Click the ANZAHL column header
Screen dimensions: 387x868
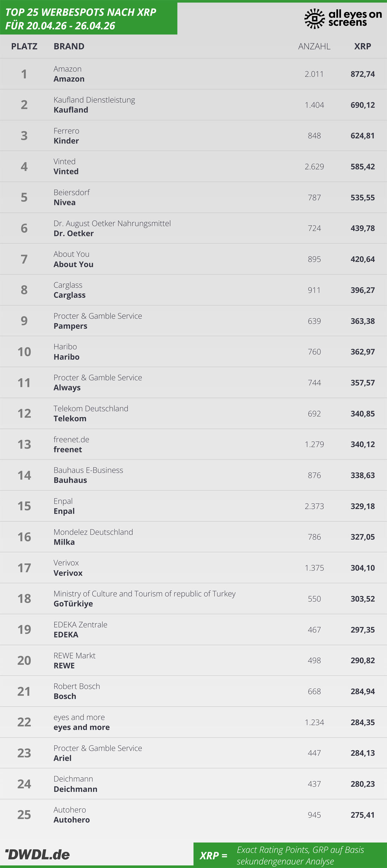(x=314, y=46)
